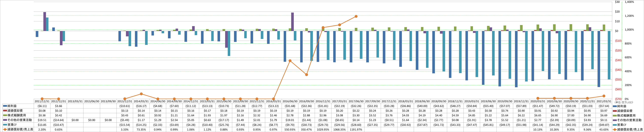Viewport: 644px width, 132px height.
Task: Click the red ($70) axis label
Action: (618, 99)
